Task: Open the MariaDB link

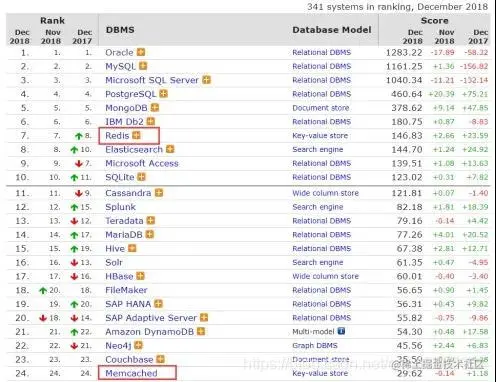Action: pyautogui.click(x=124, y=235)
